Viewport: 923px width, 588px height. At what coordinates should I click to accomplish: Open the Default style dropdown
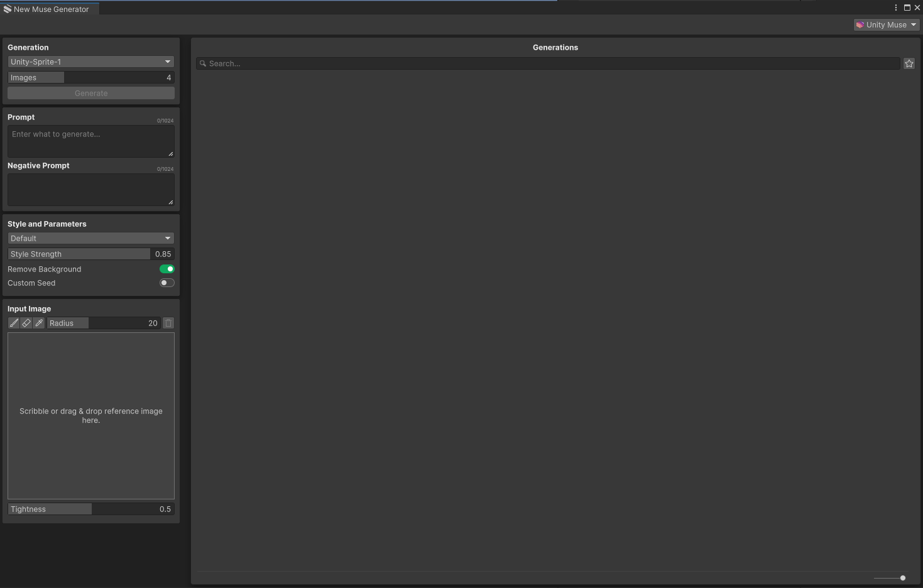point(91,238)
